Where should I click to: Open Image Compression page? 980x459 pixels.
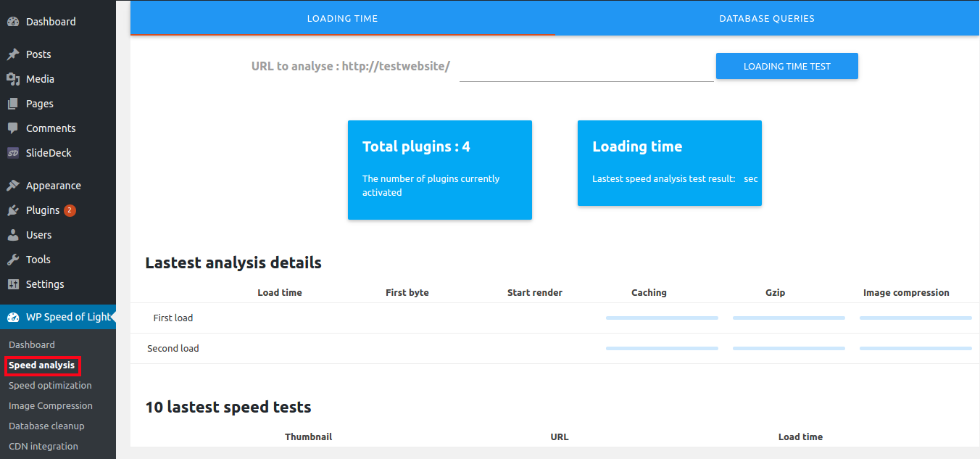[50, 405]
